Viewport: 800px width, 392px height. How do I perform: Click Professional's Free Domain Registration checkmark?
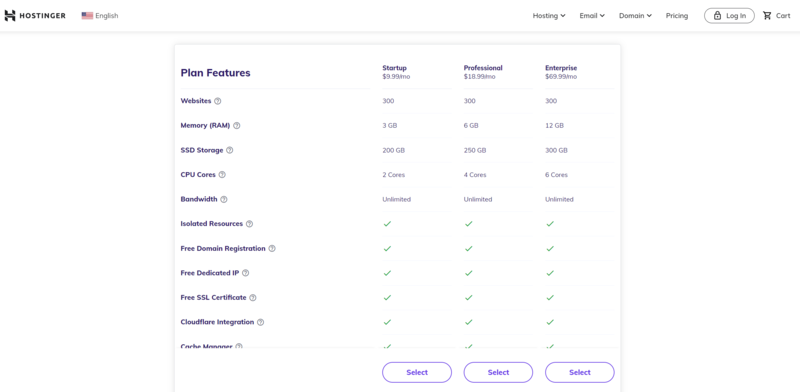click(468, 249)
